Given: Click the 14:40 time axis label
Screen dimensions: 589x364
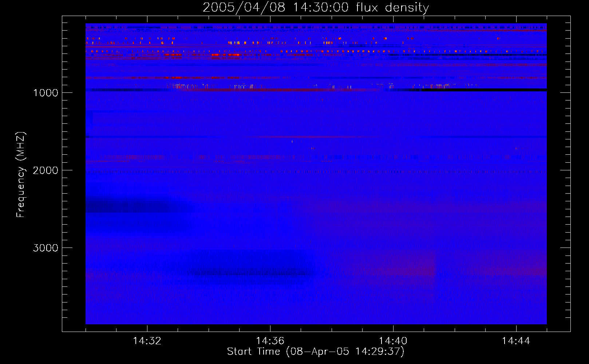Looking at the screenshot, I should (393, 341).
